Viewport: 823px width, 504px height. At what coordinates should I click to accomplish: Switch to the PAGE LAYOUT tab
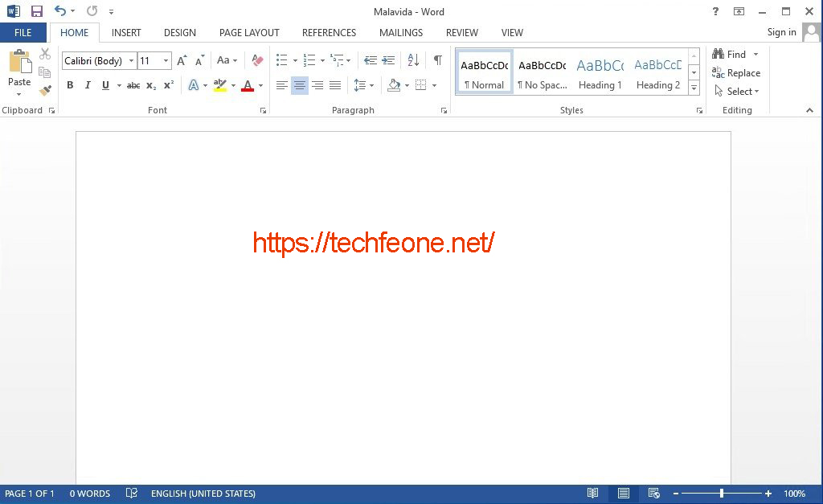249,32
